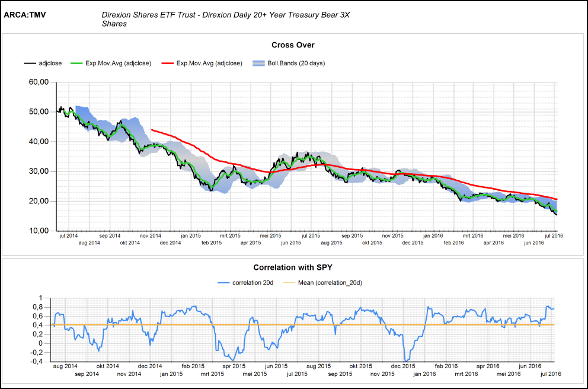The width and height of the screenshot is (588, 389).
Task: Toggle the Boll.Bands (20 days) legend label
Action: [296, 63]
